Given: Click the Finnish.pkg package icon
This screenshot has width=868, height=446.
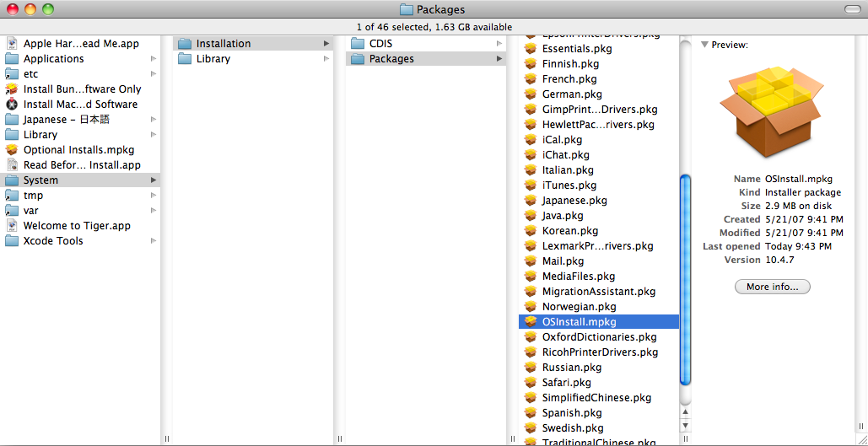Looking at the screenshot, I should (531, 63).
